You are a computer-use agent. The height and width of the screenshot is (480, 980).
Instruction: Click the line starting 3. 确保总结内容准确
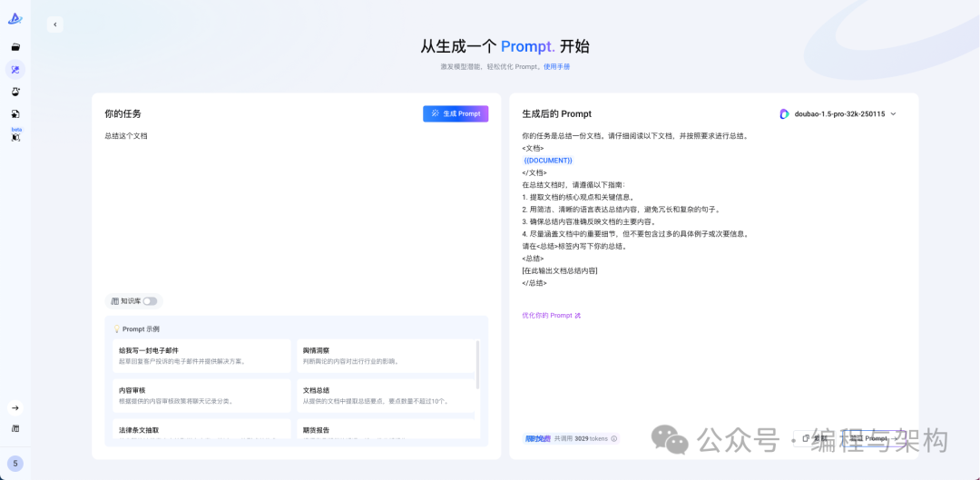(x=589, y=221)
